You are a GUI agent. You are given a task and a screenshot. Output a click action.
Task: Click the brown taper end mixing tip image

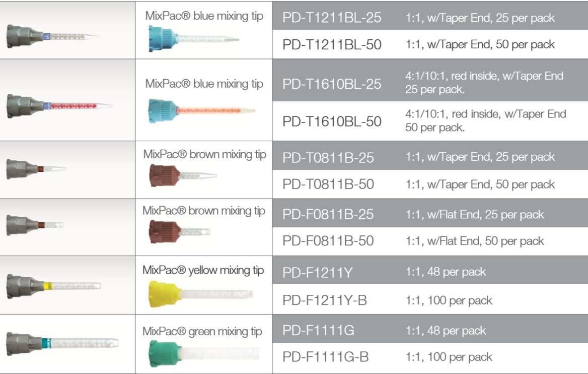tap(183, 175)
